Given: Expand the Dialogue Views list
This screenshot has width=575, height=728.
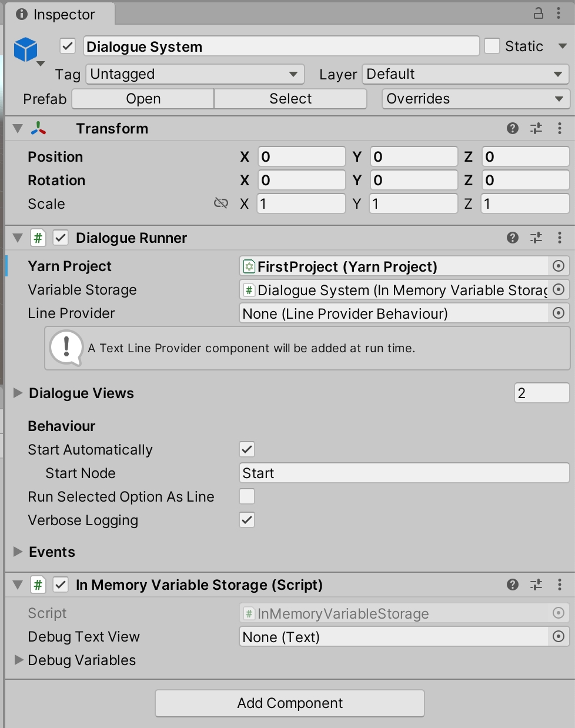Looking at the screenshot, I should click(18, 393).
